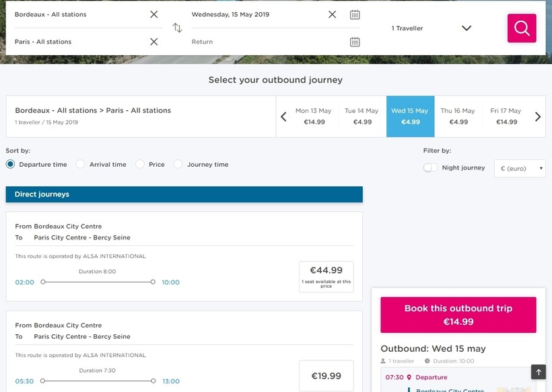Open the euro currency dropdown
This screenshot has height=392, width=552.
[520, 168]
